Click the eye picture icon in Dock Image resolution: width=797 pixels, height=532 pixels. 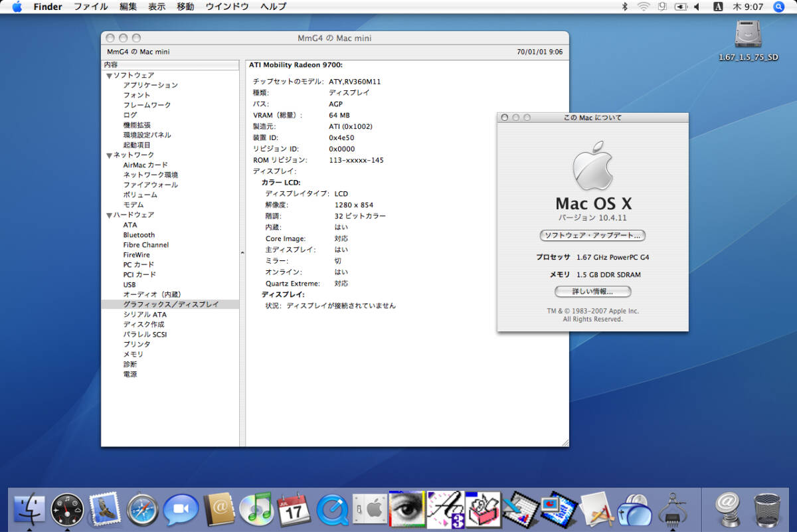[406, 509]
